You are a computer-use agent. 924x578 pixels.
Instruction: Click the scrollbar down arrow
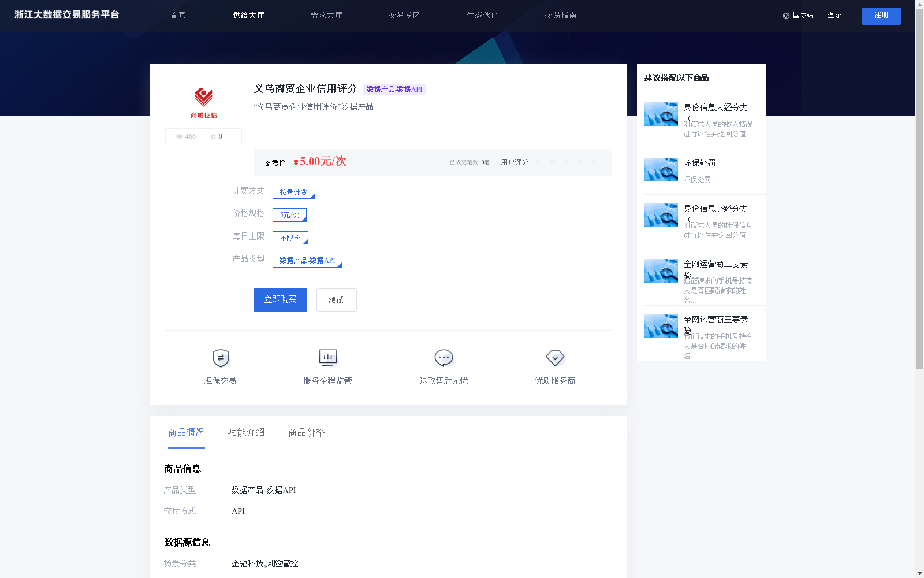[919, 574]
